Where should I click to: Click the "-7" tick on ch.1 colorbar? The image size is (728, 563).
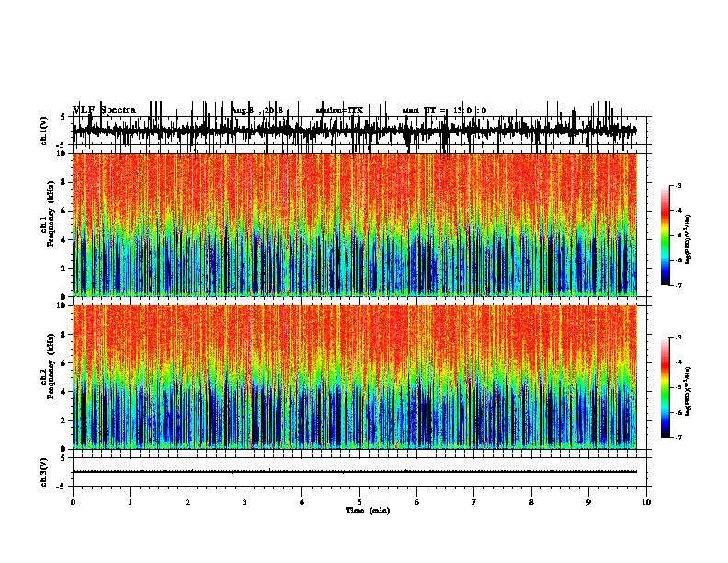tap(678, 285)
